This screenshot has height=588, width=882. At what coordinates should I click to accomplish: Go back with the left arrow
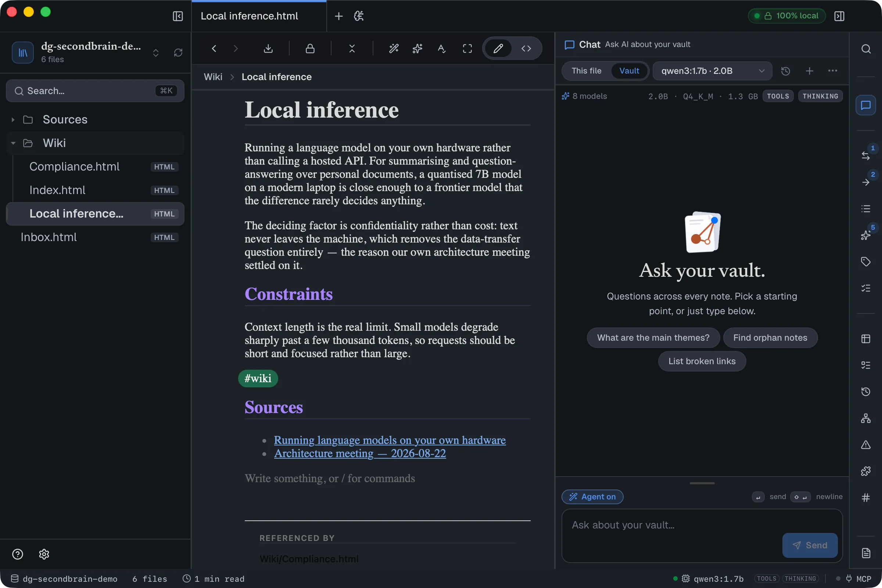(214, 49)
